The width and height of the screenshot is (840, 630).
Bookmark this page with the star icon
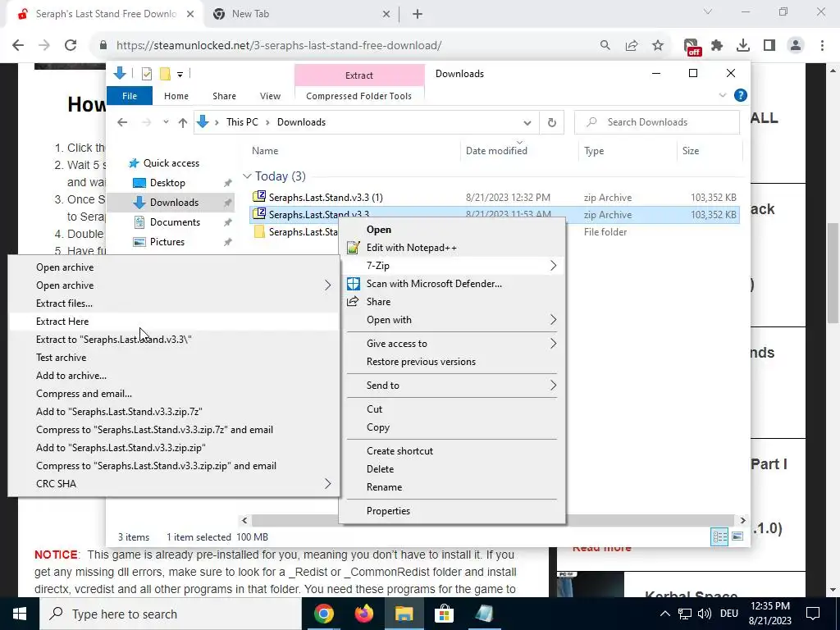658,46
